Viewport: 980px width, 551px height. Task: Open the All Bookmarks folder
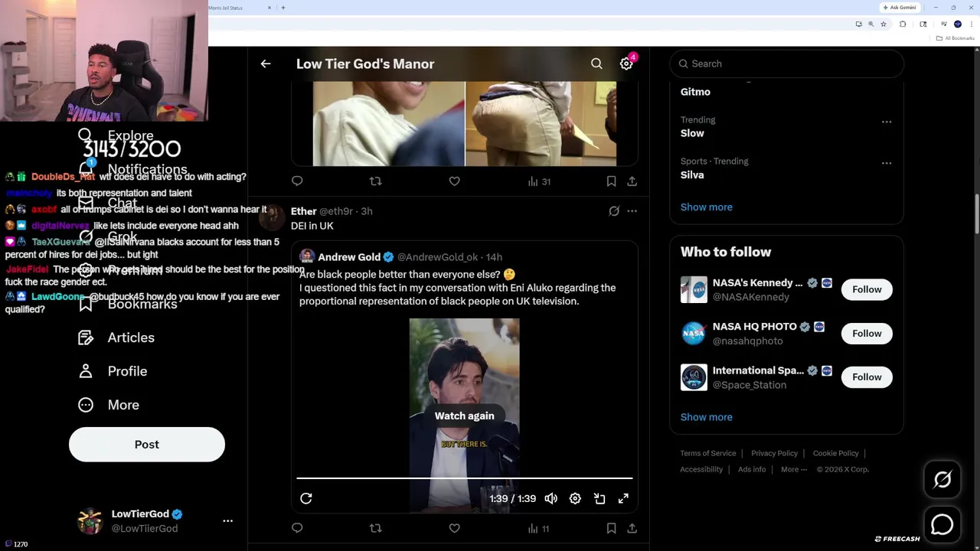point(956,38)
